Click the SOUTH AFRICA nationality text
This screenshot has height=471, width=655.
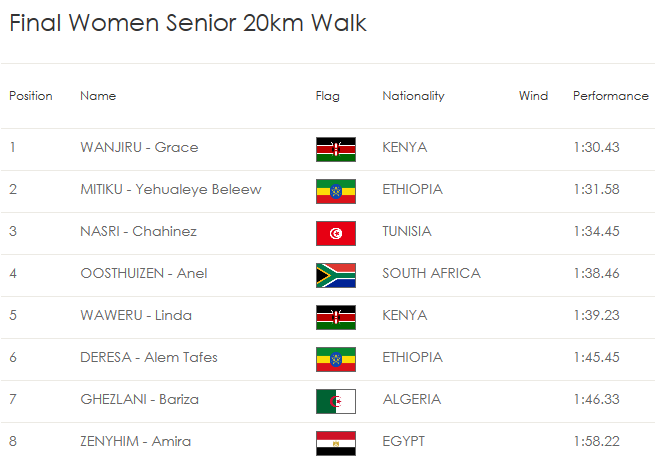(x=432, y=273)
